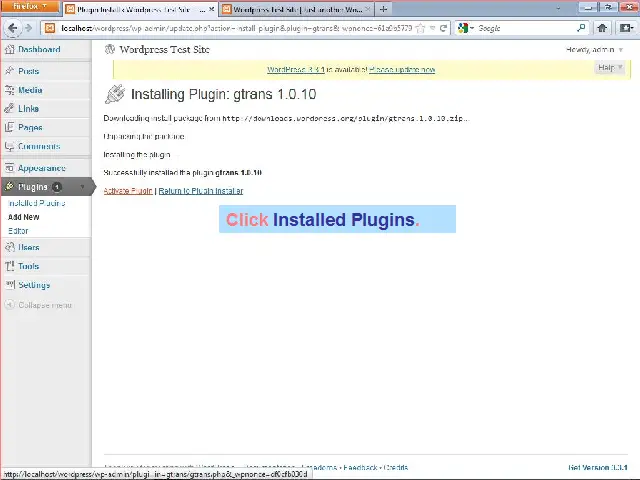Click the Activate Plugin link
Viewport: 640px width, 480px height.
click(x=128, y=191)
